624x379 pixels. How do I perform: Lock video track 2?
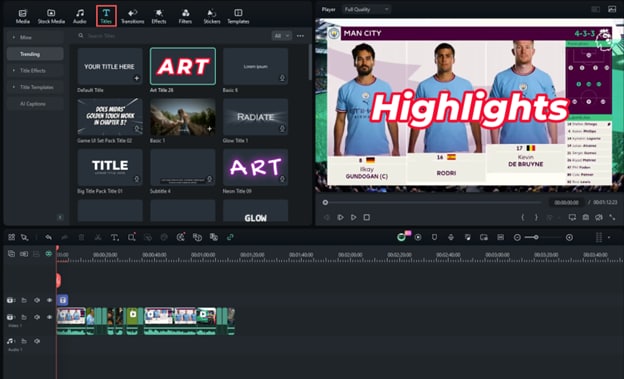coord(24,300)
